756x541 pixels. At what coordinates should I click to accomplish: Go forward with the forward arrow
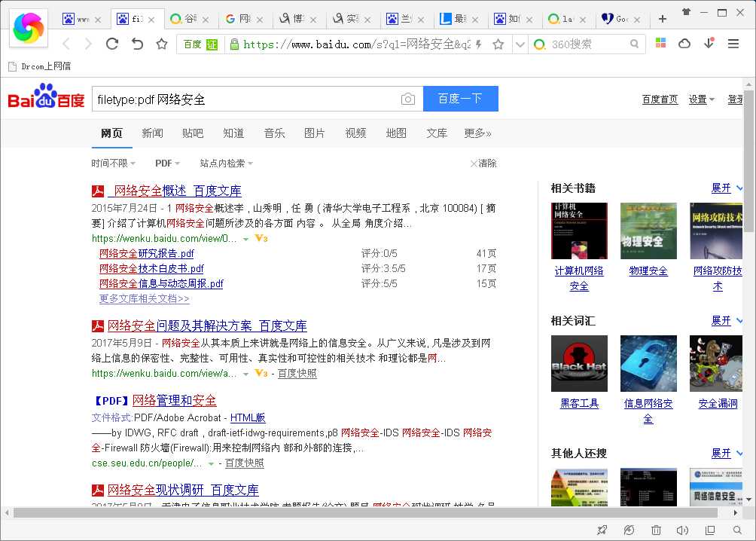(x=88, y=44)
